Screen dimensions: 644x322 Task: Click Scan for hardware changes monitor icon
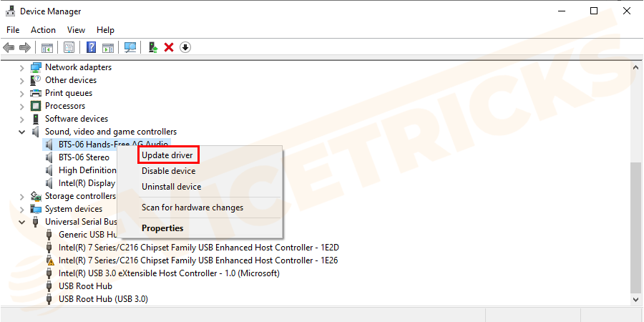click(x=130, y=48)
